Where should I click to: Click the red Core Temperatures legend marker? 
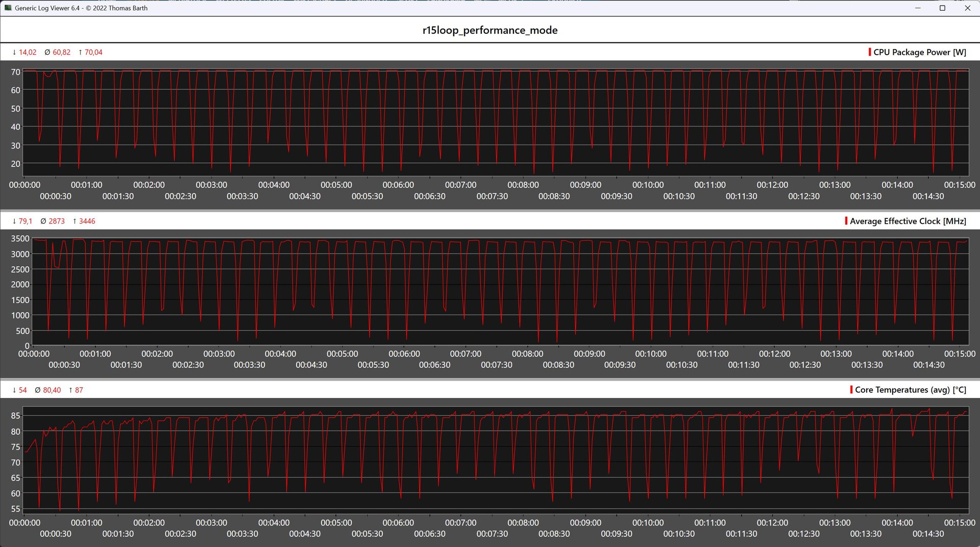tap(851, 390)
